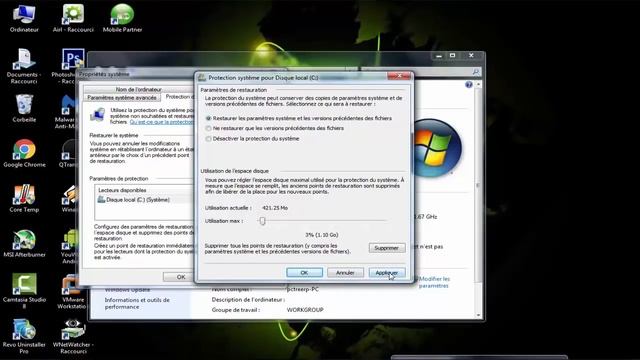640x360 pixels.
Task: Open Documents Raccourci desktop shortcut
Action: pyautogui.click(x=24, y=67)
